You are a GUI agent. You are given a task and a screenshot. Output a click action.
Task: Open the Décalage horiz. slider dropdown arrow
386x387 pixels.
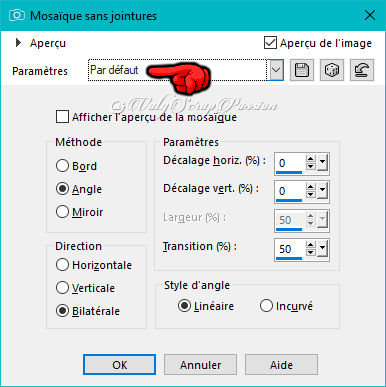pos(323,163)
